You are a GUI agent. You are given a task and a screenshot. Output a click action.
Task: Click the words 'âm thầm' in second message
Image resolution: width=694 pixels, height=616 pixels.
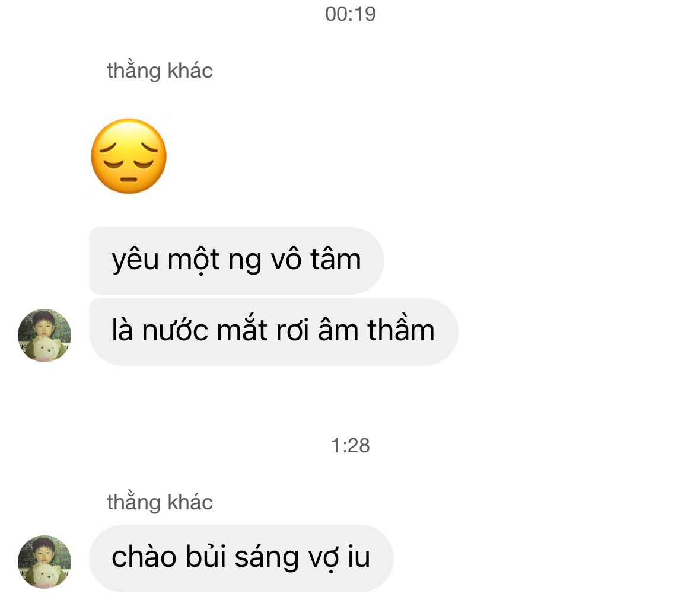click(376, 331)
